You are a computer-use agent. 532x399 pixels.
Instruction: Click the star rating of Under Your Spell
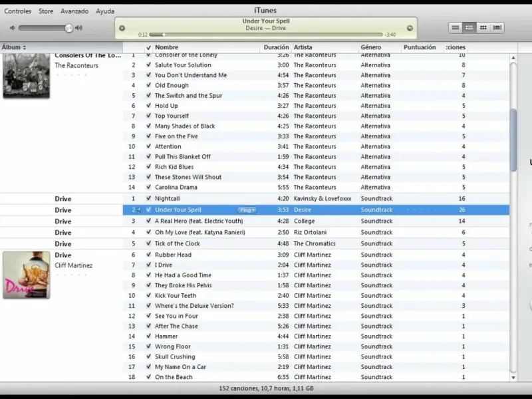pyautogui.click(x=422, y=210)
